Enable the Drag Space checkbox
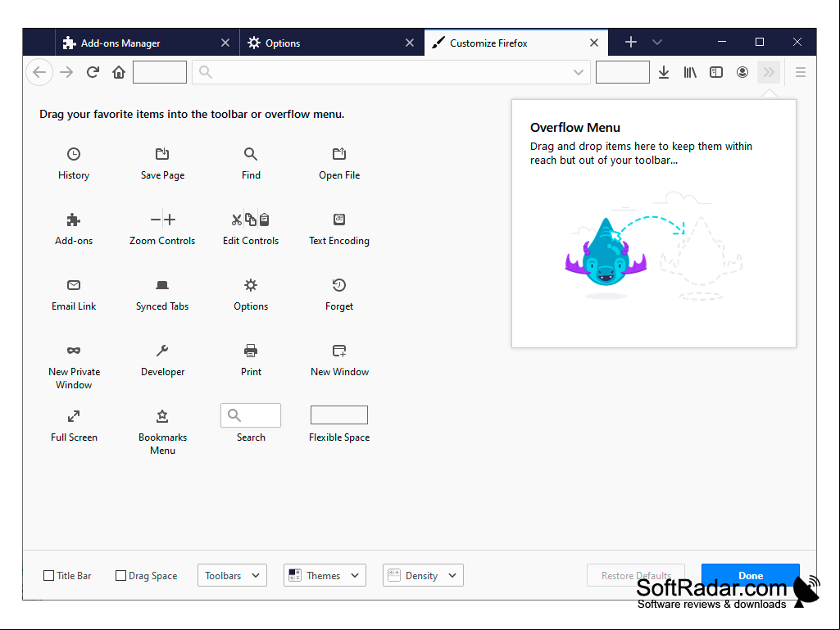 click(120, 575)
